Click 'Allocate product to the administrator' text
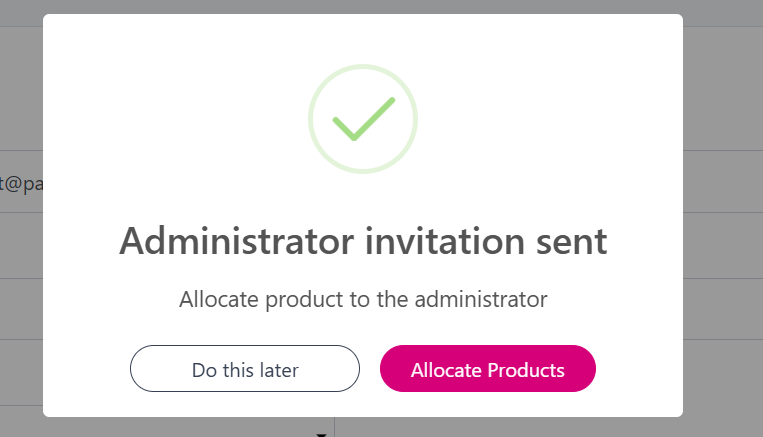The image size is (763, 437). (x=363, y=298)
